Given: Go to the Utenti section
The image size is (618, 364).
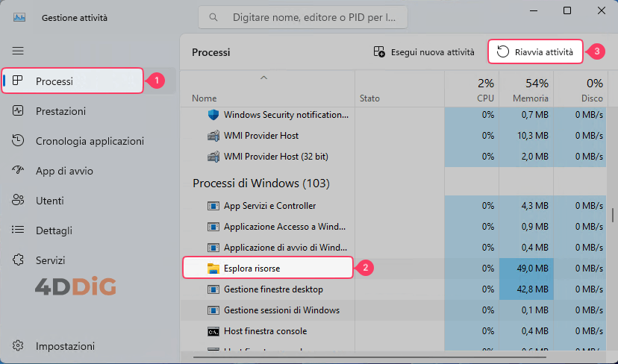Looking at the screenshot, I should point(89,201).
